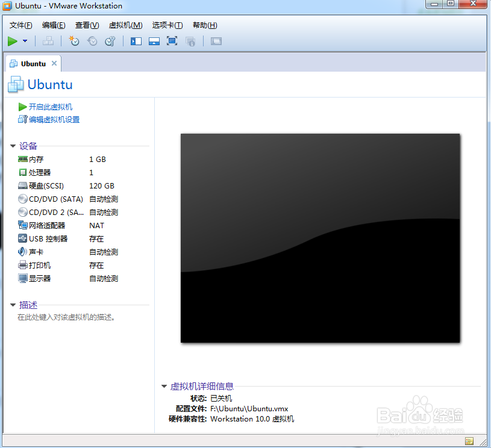Click the NAT network value
491x448 pixels.
(x=97, y=226)
